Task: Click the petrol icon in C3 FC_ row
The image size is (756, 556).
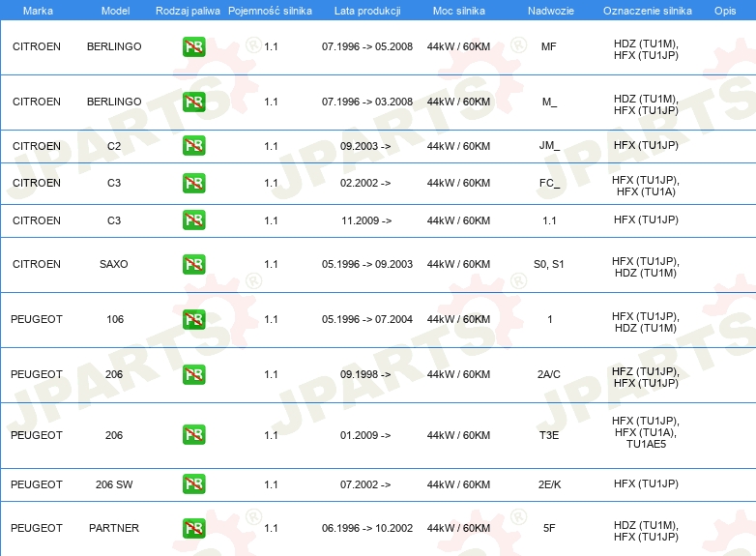Action: [193, 184]
